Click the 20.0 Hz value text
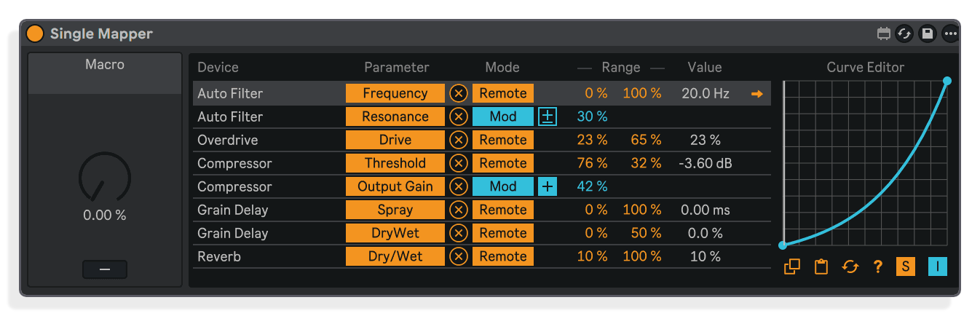980x316 pixels. tap(706, 93)
